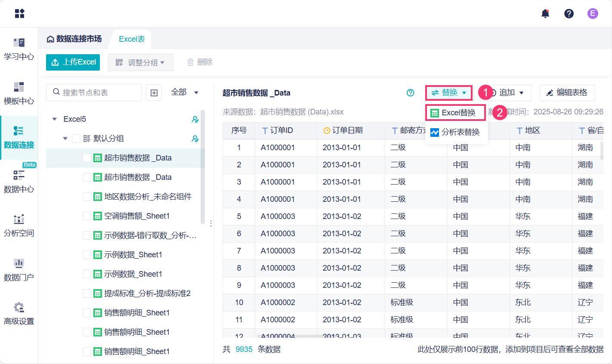Switch to the 数据连接市场 tab
This screenshot has height=364, width=612.
tap(74, 39)
